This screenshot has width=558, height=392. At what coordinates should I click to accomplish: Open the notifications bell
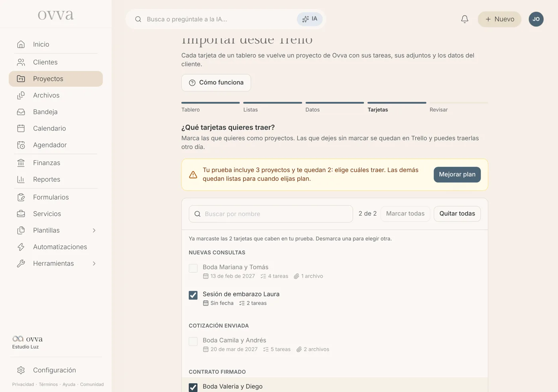coord(464,19)
